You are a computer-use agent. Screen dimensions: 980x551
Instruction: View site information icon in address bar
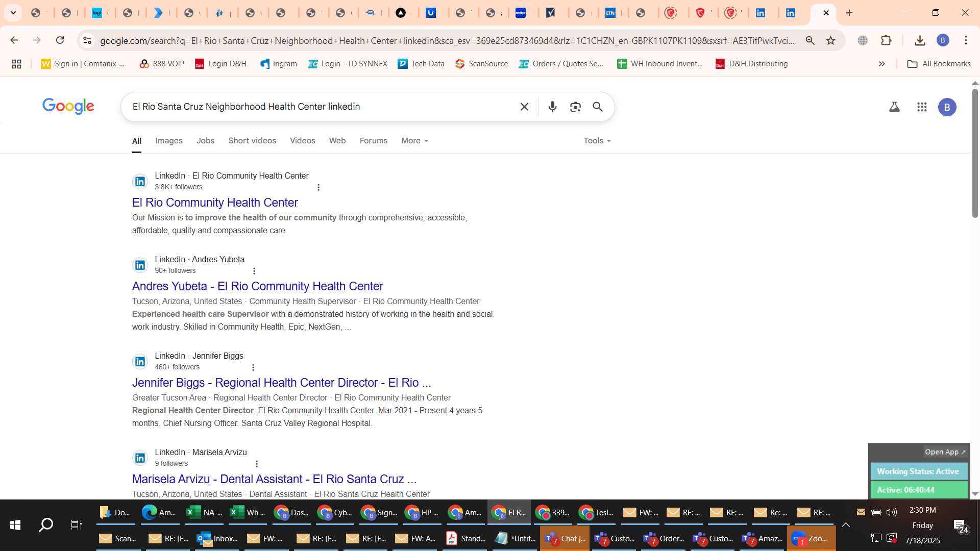click(x=87, y=40)
